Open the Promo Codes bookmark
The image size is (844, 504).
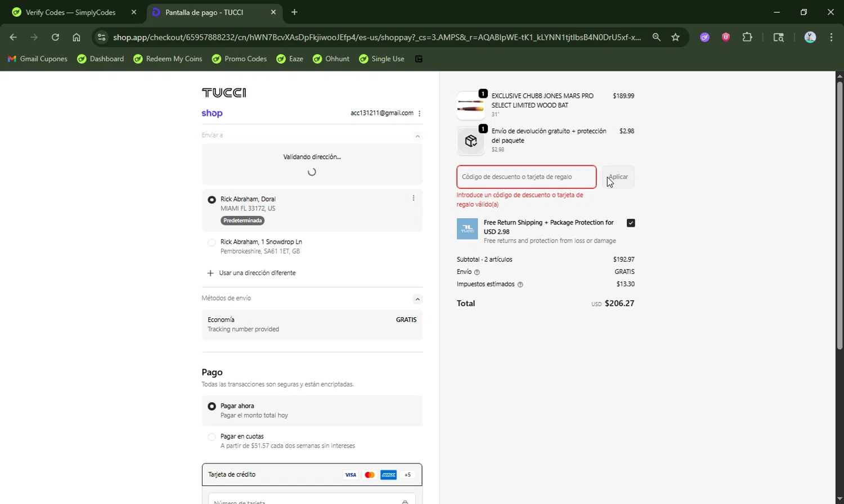pos(239,59)
